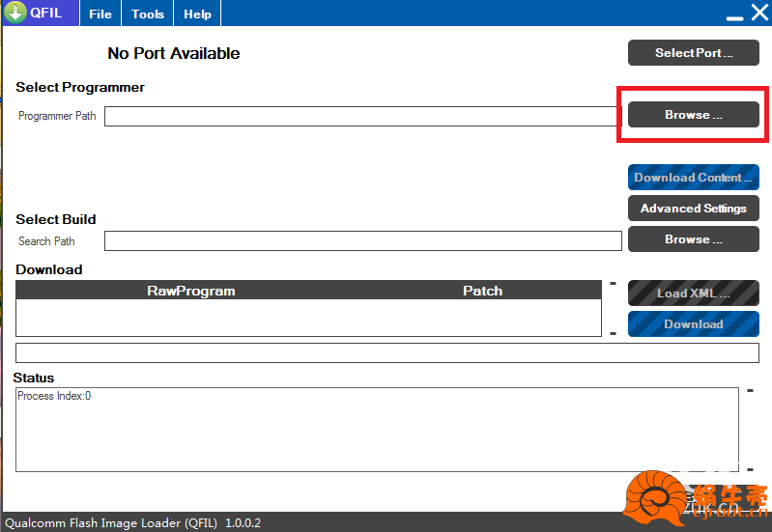Viewport: 772px width, 532px height.
Task: Open the File menu
Action: point(100,14)
